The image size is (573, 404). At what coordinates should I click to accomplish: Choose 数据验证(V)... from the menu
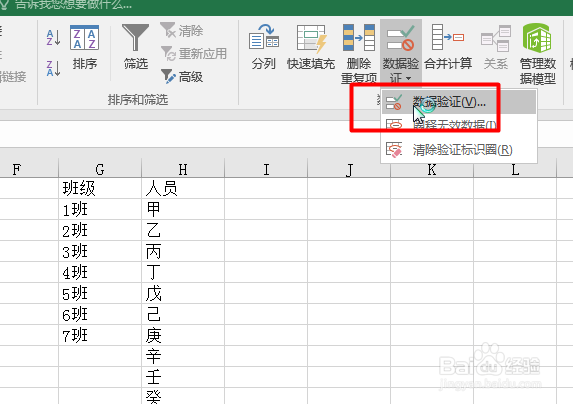(x=459, y=102)
